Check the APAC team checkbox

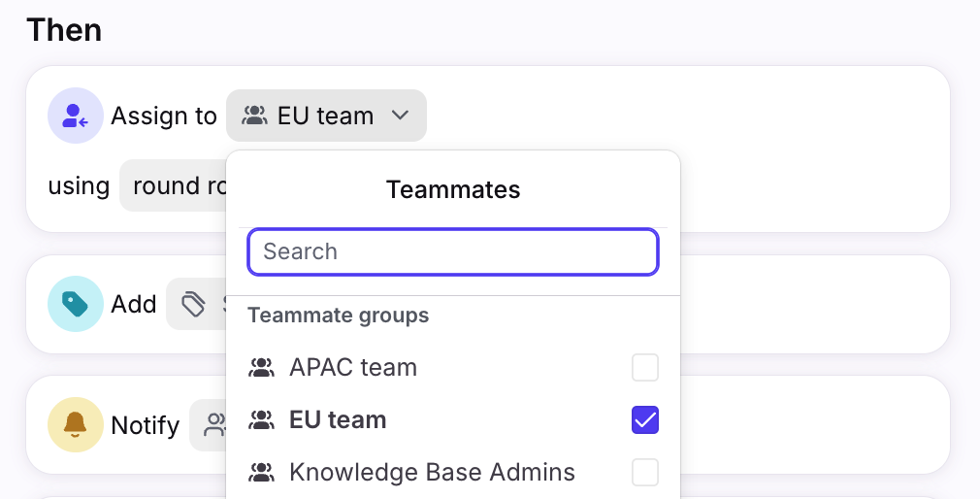pos(645,368)
